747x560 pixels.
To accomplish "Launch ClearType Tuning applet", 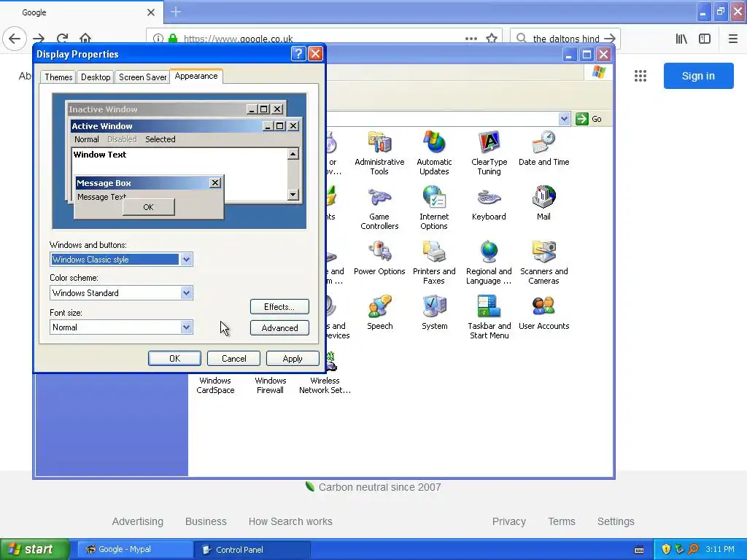I will coord(489,153).
